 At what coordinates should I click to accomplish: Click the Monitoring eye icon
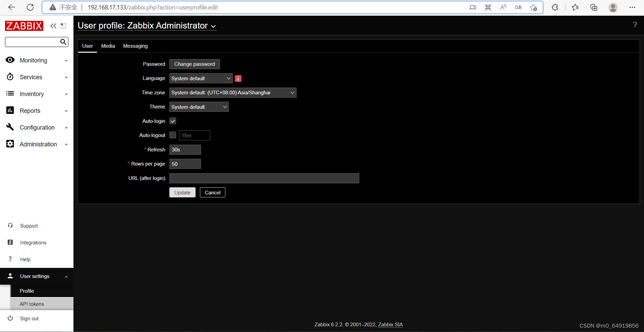(x=10, y=60)
